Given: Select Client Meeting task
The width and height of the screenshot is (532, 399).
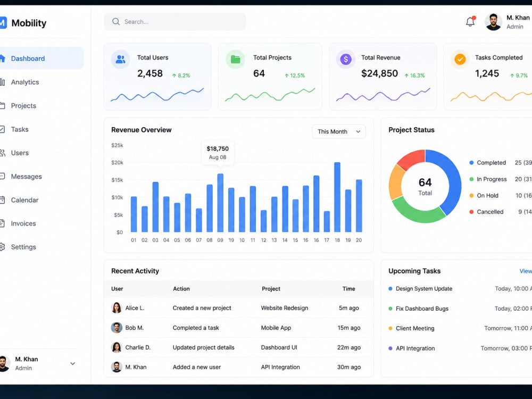Looking at the screenshot, I should coord(414,328).
